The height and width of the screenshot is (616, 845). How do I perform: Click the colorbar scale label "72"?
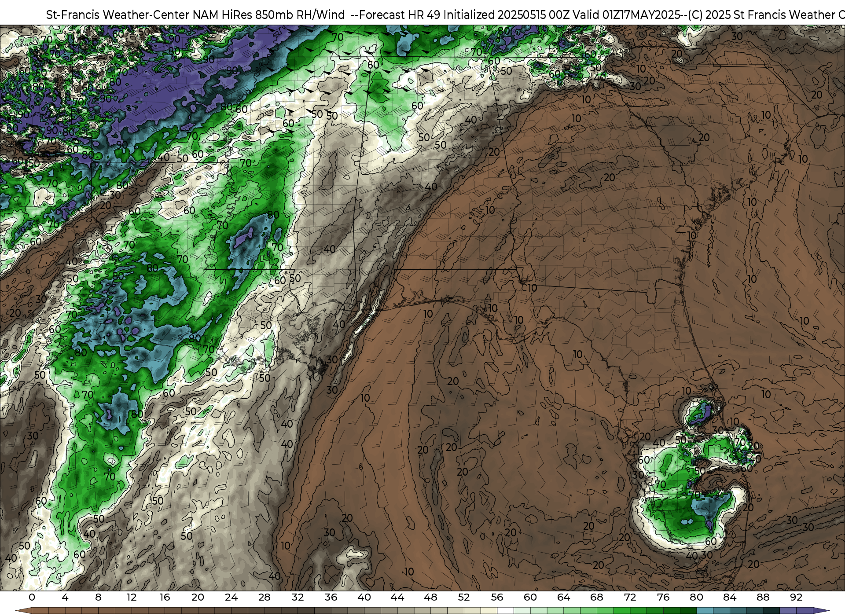630,597
